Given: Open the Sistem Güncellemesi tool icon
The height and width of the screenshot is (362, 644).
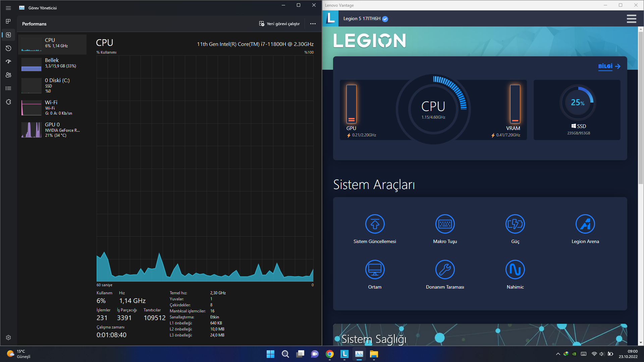Looking at the screenshot, I should 375,224.
